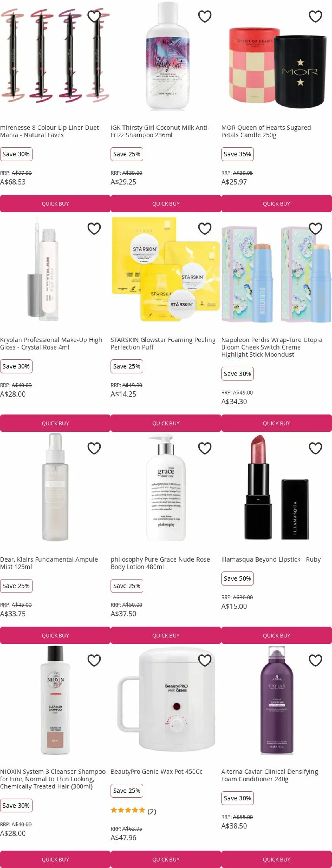Wishlist the Alterna Caviar Conditioner heart
This screenshot has width=332, height=868.
(x=316, y=661)
